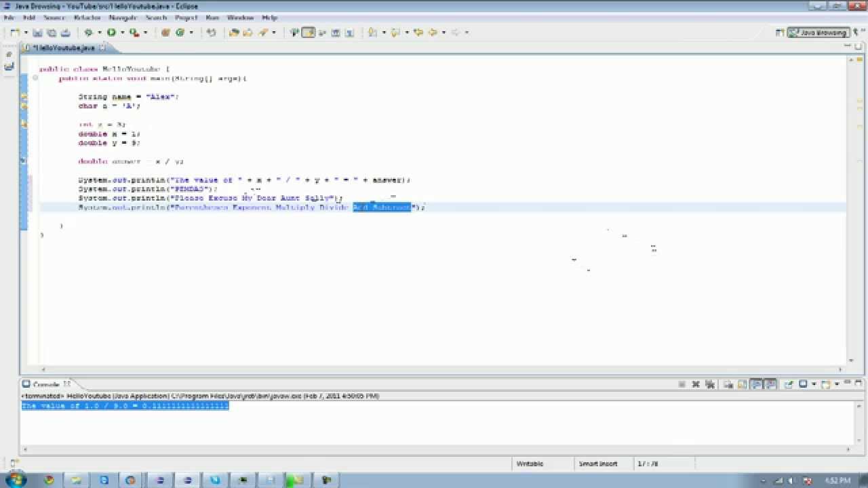Open the New Java Class dropdown arrow

tap(191, 33)
